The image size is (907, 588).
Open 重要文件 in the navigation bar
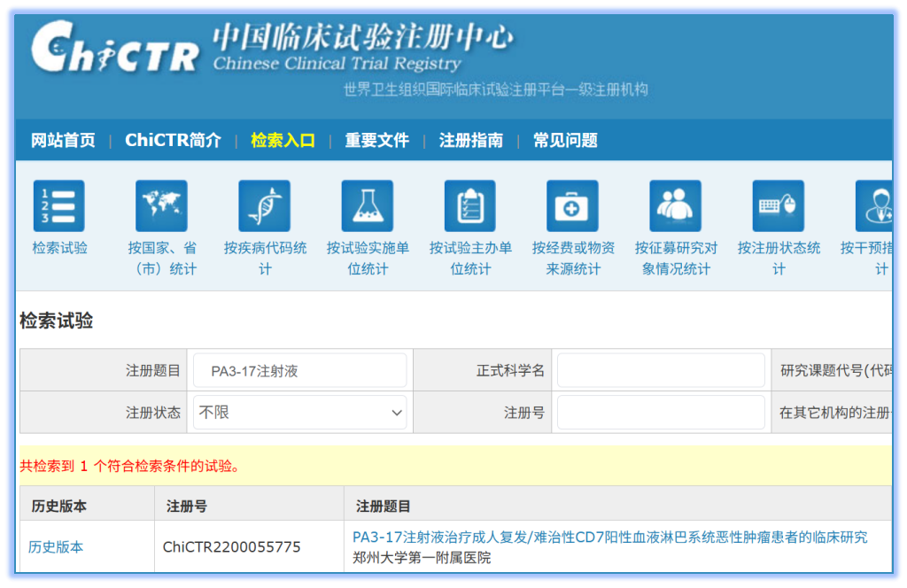pos(376,141)
